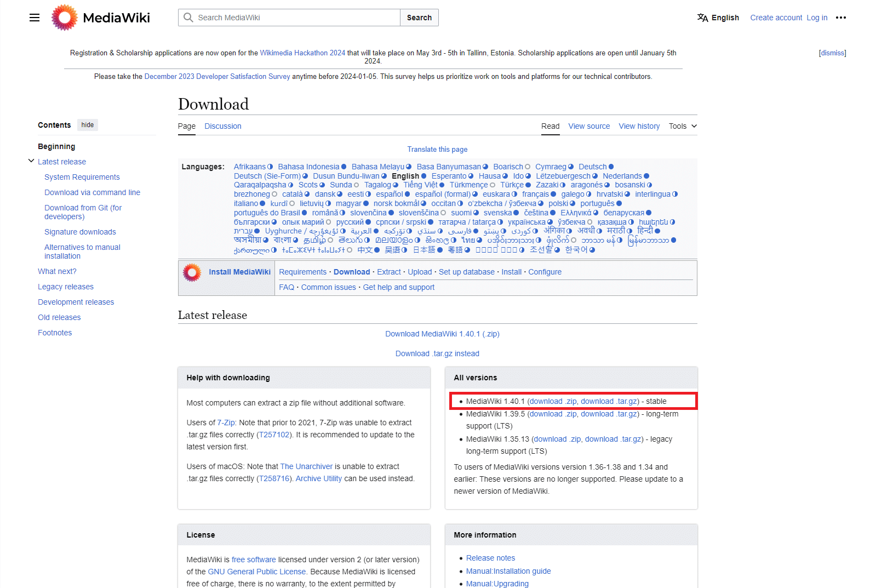This screenshot has width=870, height=588.
Task: Open Release notes link
Action: tap(491, 558)
